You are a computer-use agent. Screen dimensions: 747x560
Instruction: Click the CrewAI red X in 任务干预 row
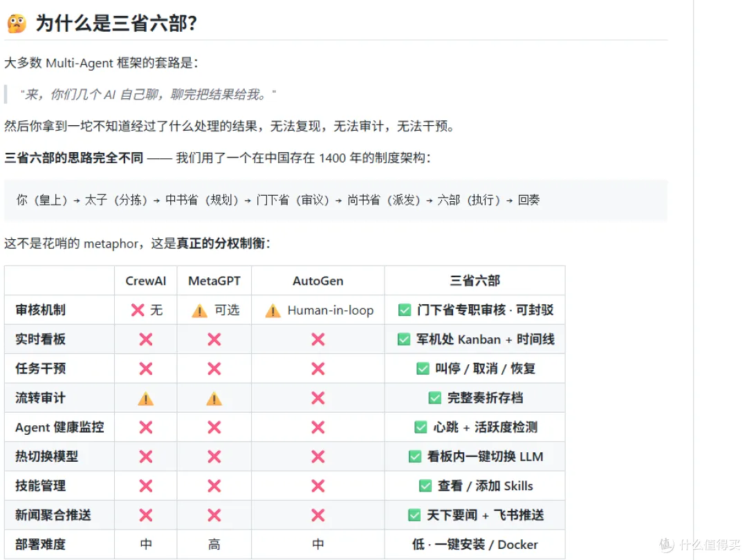(x=146, y=368)
